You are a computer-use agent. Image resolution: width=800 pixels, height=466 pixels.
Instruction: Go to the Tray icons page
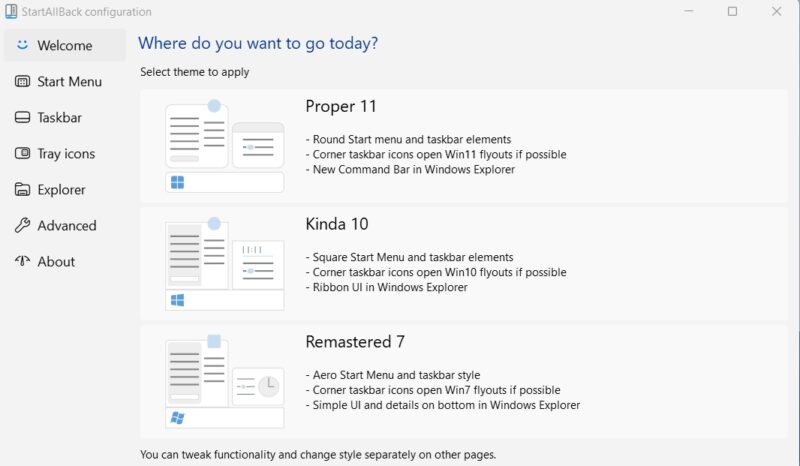pyautogui.click(x=66, y=153)
